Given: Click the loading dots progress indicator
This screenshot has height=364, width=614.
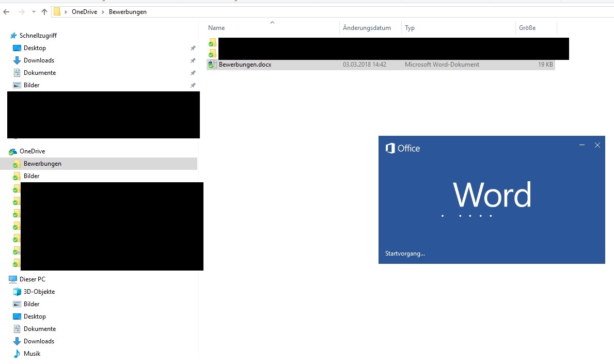Looking at the screenshot, I should 467,216.
